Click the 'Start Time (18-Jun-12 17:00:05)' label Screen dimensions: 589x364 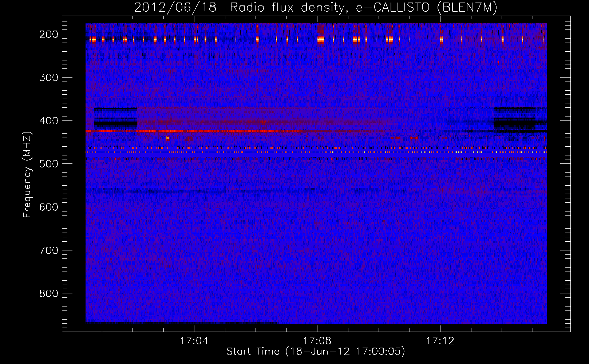(316, 352)
